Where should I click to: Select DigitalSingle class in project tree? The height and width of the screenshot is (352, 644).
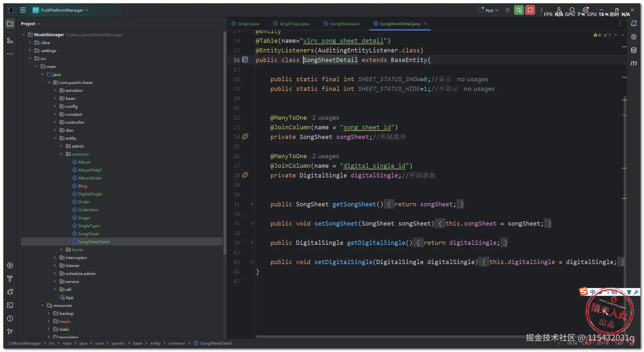coord(90,194)
